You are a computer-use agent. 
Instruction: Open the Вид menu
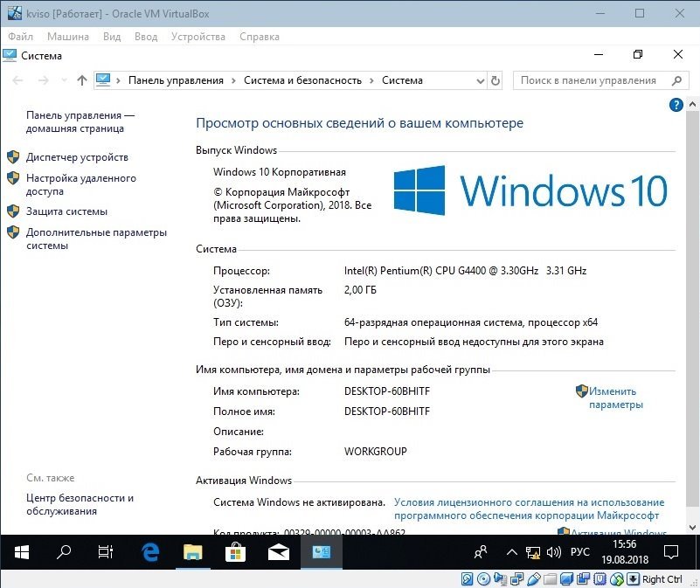click(112, 37)
